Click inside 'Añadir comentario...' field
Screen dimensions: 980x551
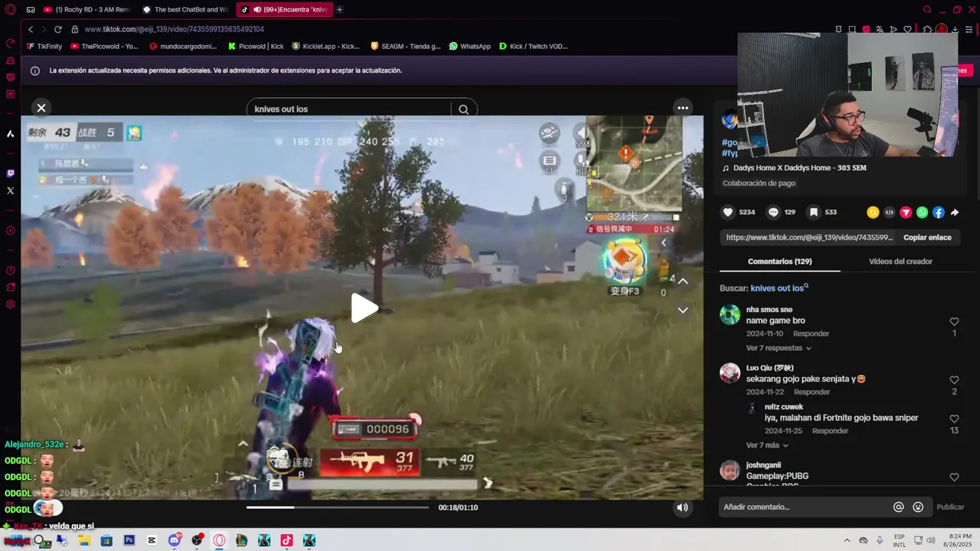click(x=804, y=507)
